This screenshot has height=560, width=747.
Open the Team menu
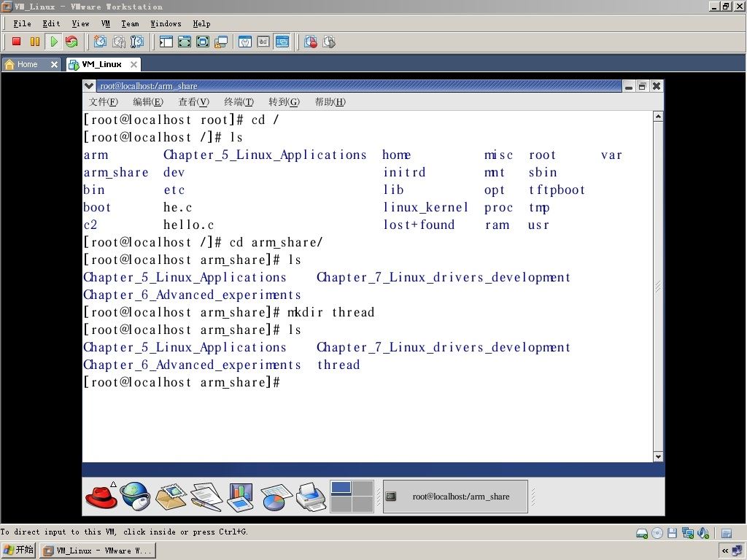coord(130,23)
